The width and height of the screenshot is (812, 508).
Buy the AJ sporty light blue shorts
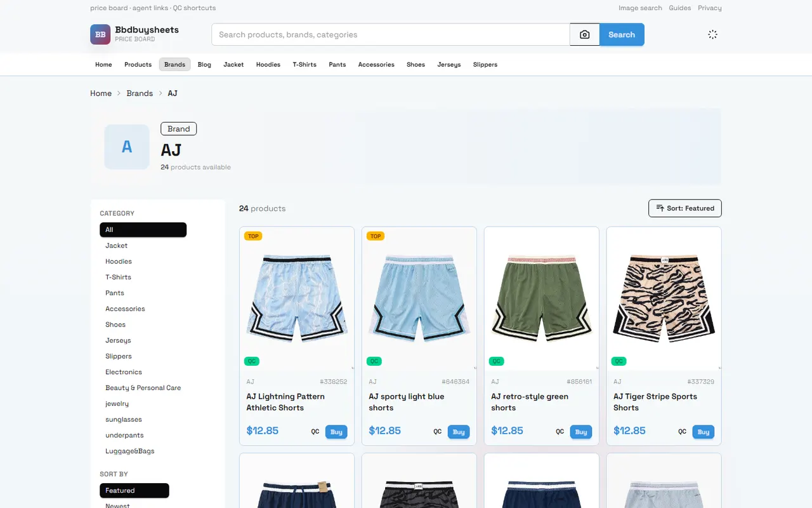[x=459, y=432]
